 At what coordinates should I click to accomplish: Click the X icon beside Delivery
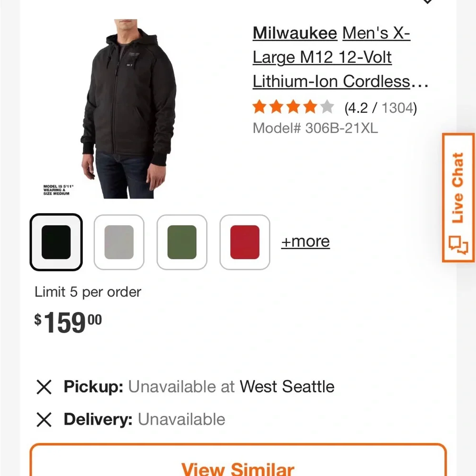[44, 419]
